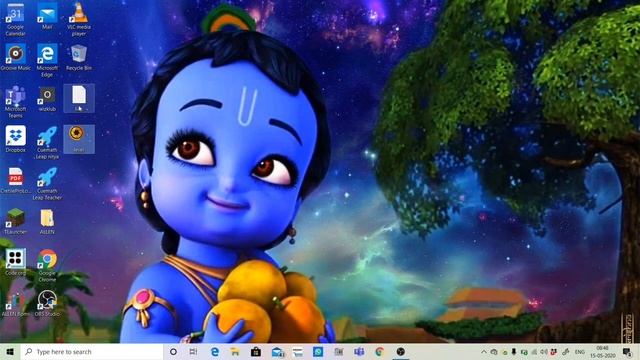Viewport: 640px width, 360px height.
Task: Launch VLC media player from desktop
Action: tap(78, 19)
